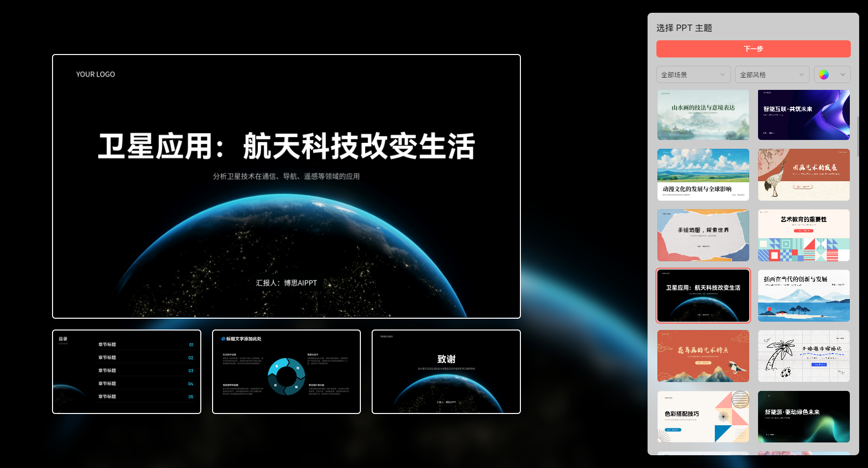Select the 新能源·驱动绿色未来 theme
This screenshot has width=868, height=468.
pyautogui.click(x=804, y=416)
